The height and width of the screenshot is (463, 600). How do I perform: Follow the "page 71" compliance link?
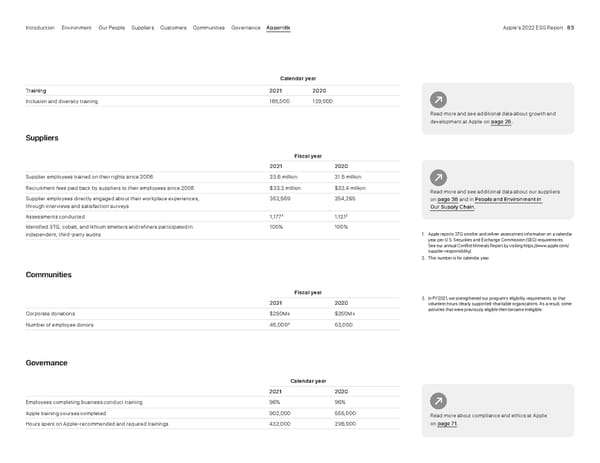coord(447,424)
